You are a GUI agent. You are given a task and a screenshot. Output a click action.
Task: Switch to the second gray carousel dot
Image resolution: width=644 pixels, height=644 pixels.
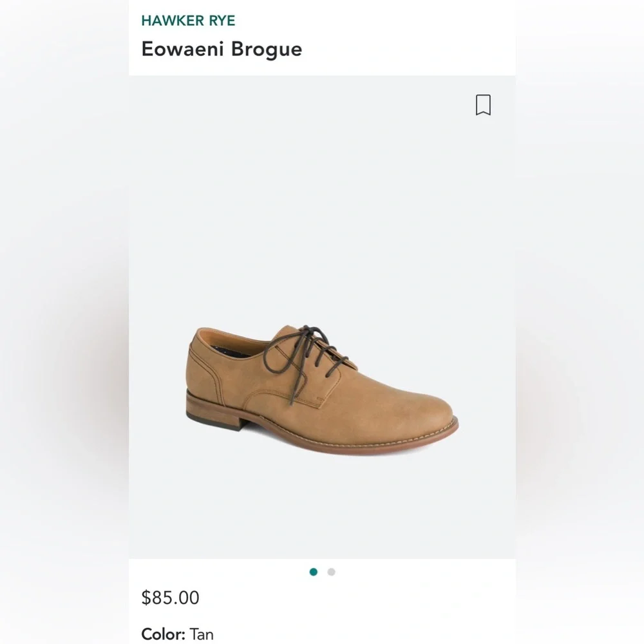(x=331, y=572)
